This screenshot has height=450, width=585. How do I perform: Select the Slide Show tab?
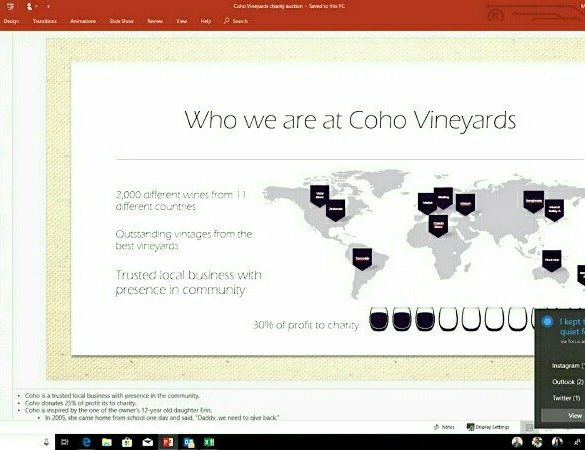[122, 21]
